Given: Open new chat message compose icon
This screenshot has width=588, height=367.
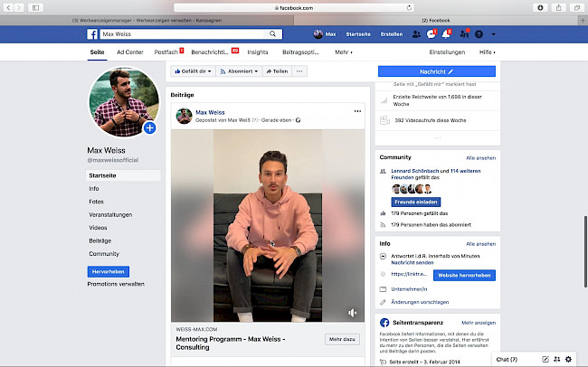Looking at the screenshot, I should click(545, 359).
